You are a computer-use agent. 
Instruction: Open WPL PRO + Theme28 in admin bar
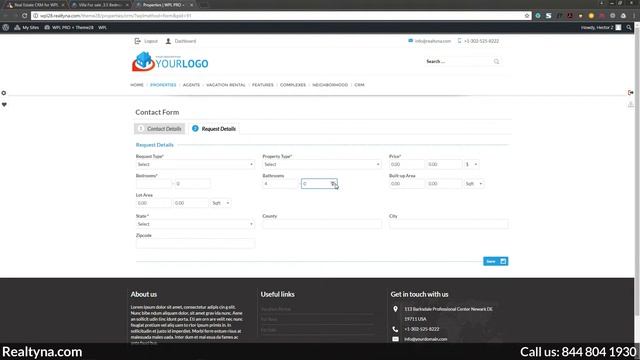pyautogui.click(x=69, y=27)
